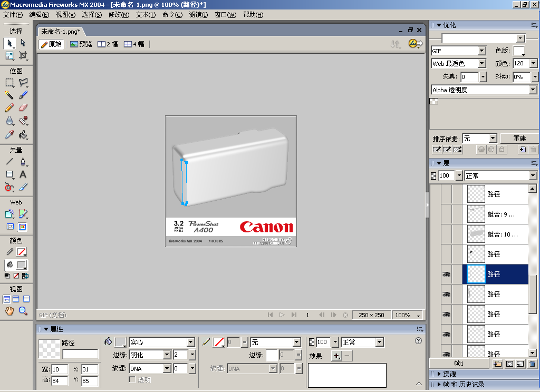Open the 羽化 edge dropdown
Screen dimensions: 540x392
(167, 355)
